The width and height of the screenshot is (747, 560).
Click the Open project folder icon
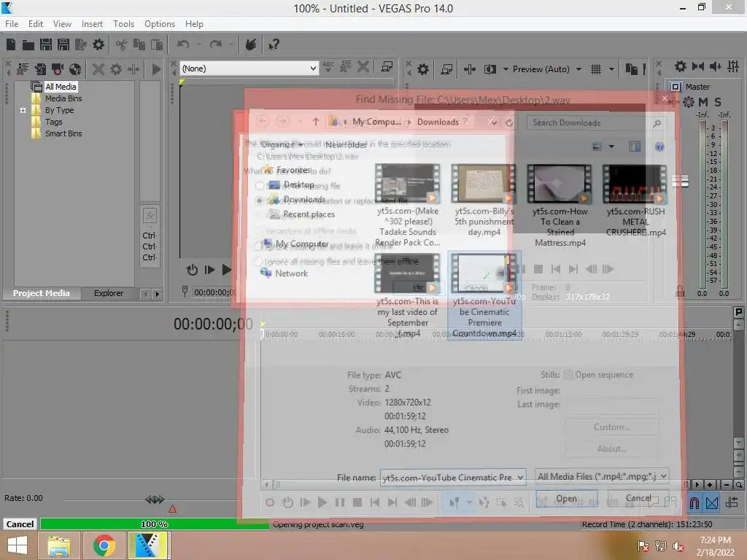(x=28, y=44)
